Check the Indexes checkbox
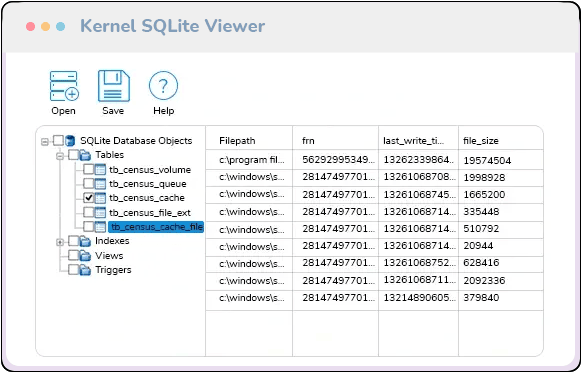Image resolution: width=581 pixels, height=372 pixels. coord(73,241)
